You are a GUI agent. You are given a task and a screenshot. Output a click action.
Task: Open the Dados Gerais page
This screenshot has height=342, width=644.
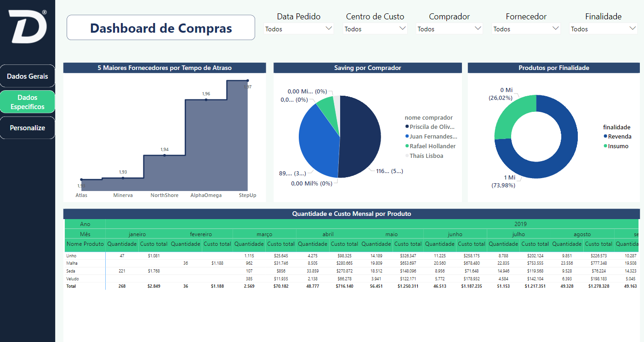[x=28, y=76]
